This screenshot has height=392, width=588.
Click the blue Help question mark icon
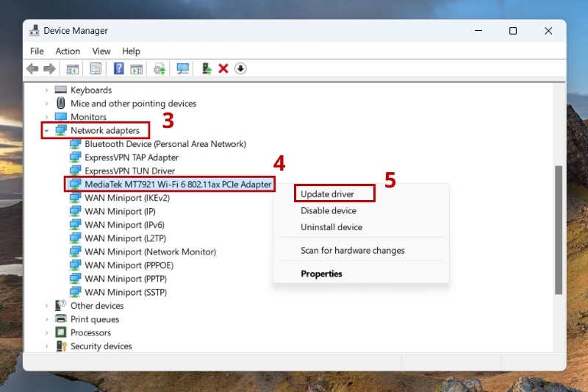(118, 68)
